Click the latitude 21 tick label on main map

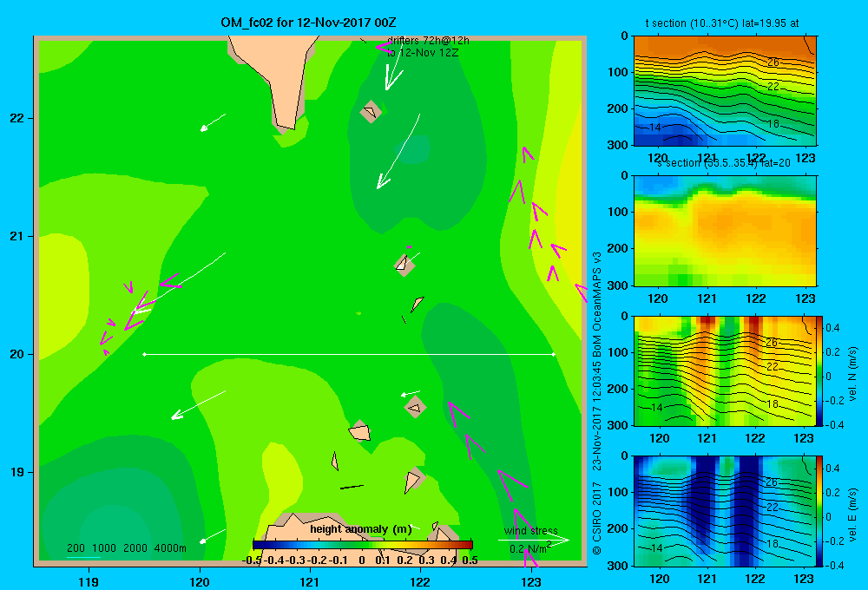(x=17, y=236)
